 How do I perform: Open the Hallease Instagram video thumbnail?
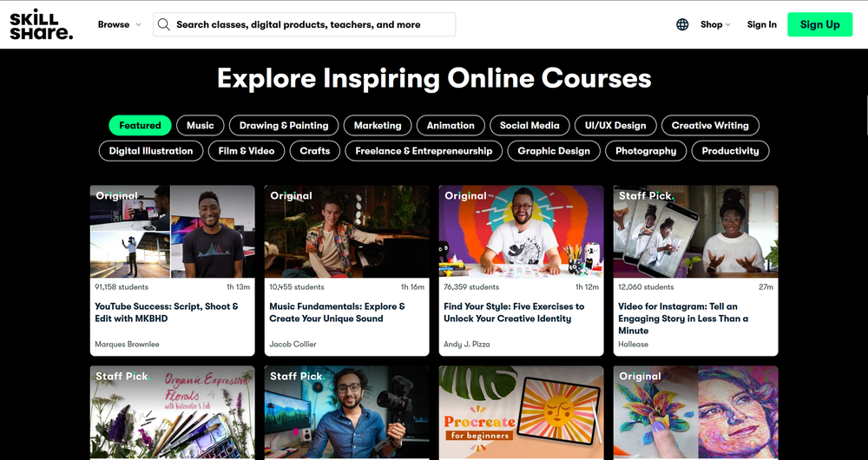click(695, 232)
